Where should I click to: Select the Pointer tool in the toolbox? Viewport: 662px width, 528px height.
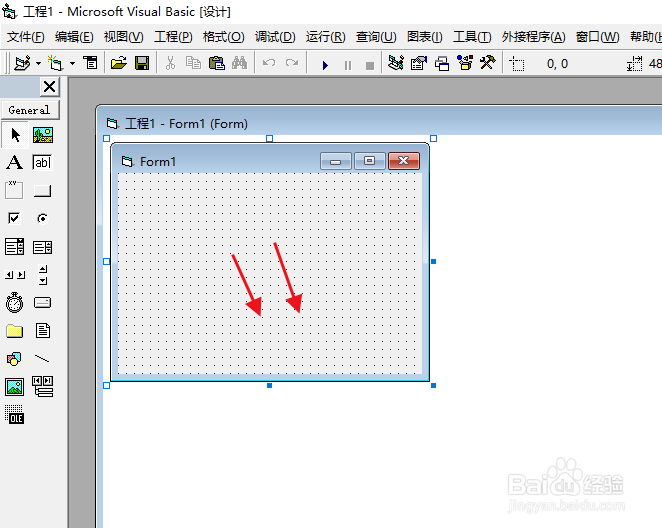pyautogui.click(x=15, y=135)
